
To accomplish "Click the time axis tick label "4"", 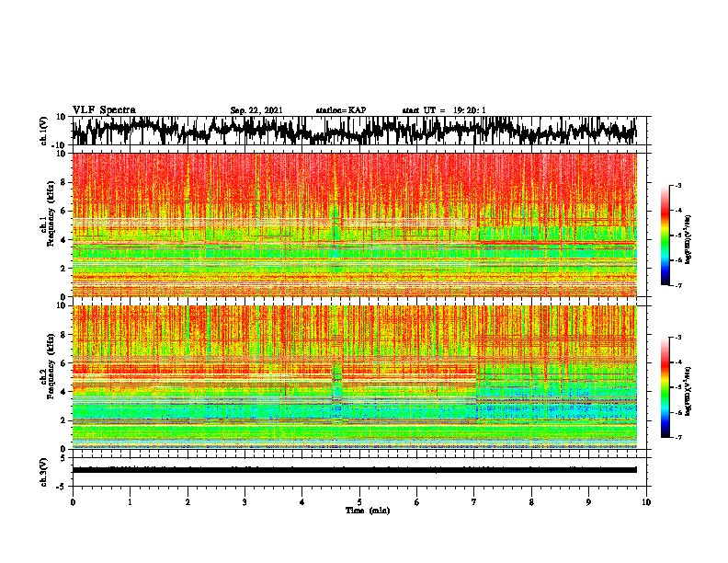I will point(302,502).
